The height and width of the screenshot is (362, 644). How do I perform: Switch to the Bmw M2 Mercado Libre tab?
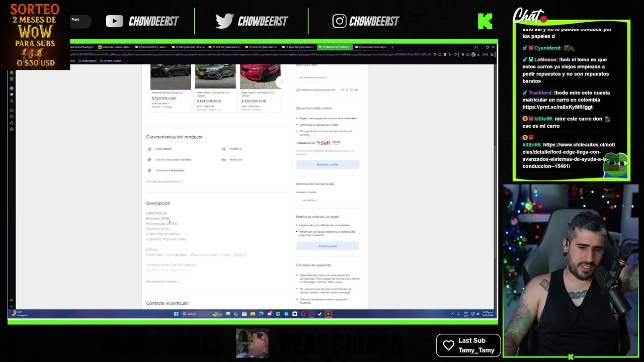point(299,47)
